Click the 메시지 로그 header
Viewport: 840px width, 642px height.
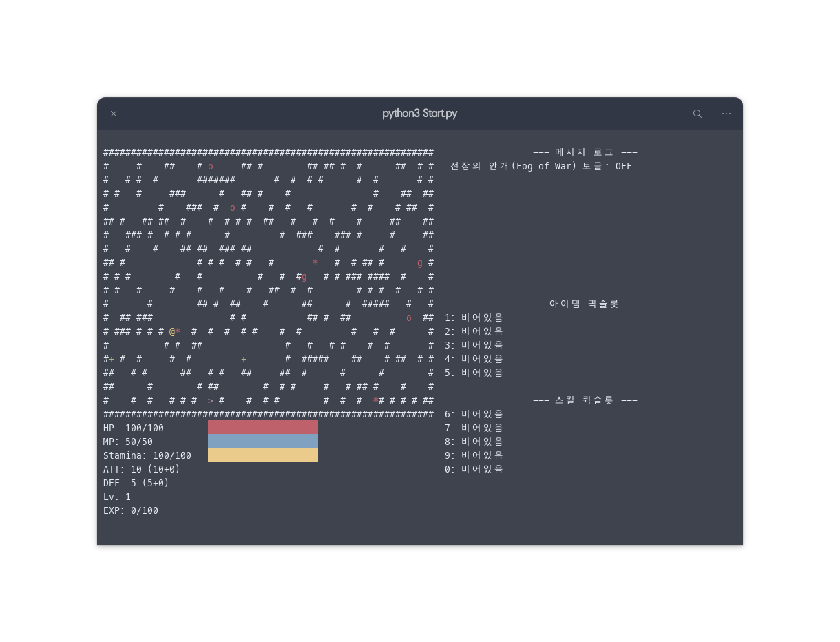tap(585, 152)
